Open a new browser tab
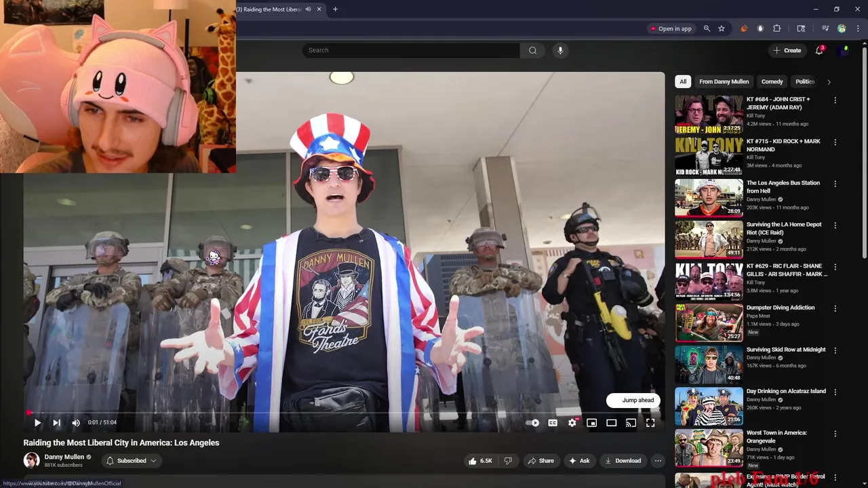 (x=335, y=9)
